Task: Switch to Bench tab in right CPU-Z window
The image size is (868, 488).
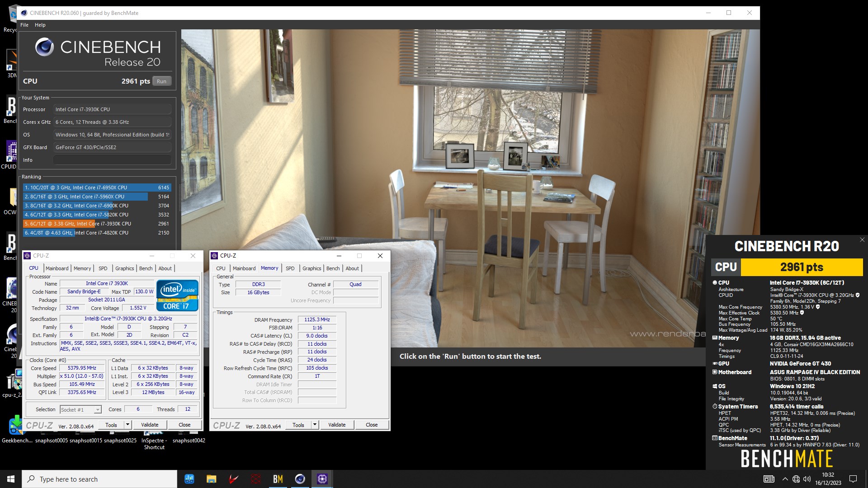Action: (x=333, y=268)
